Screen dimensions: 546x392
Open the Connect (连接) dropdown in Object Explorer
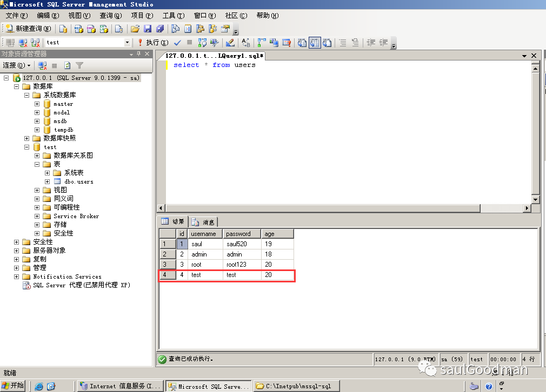point(16,65)
